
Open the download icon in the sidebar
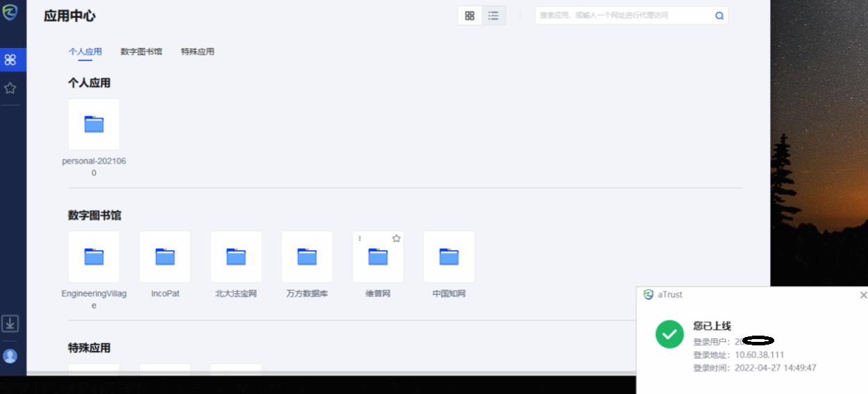pyautogui.click(x=10, y=323)
